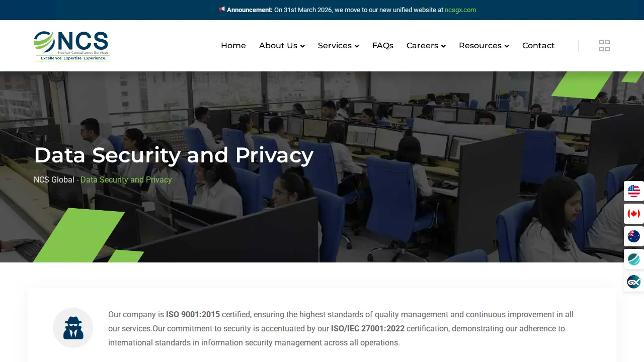This screenshot has width=644, height=362.
Task: Expand the Careers dropdown
Action: (x=426, y=46)
